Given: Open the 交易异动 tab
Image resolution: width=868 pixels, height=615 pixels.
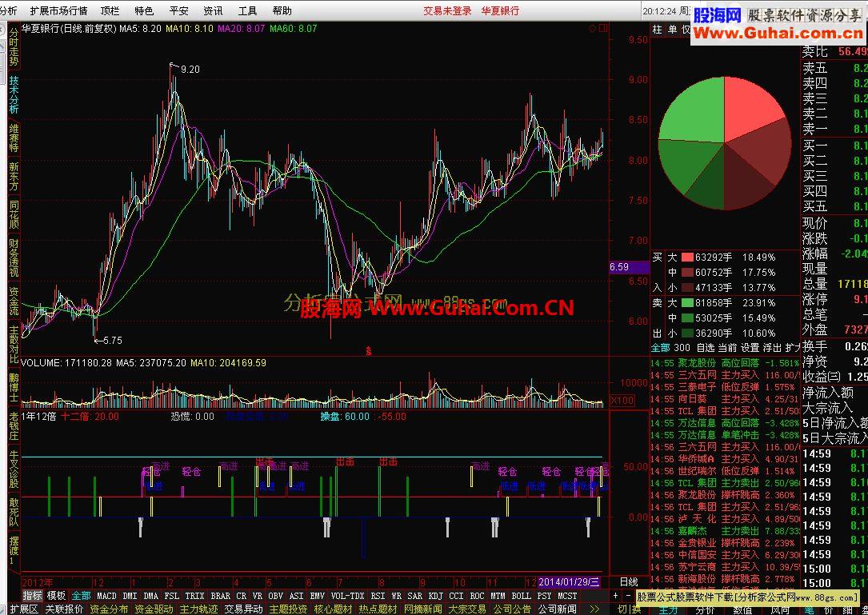Looking at the screenshot, I should pyautogui.click(x=243, y=609).
